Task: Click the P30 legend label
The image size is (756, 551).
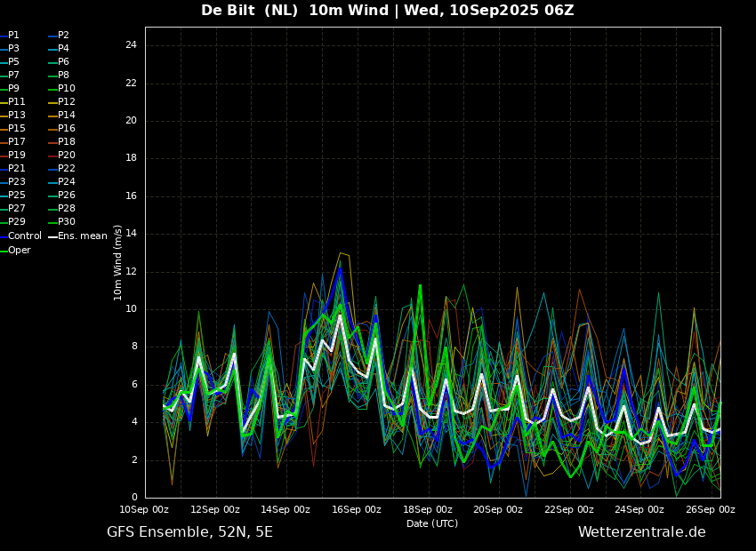Action: tap(67, 221)
